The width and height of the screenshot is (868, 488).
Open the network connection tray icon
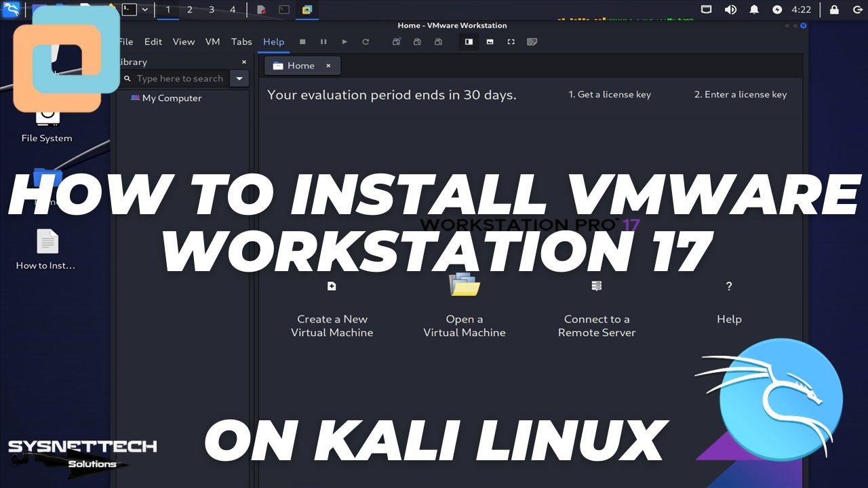707,9
